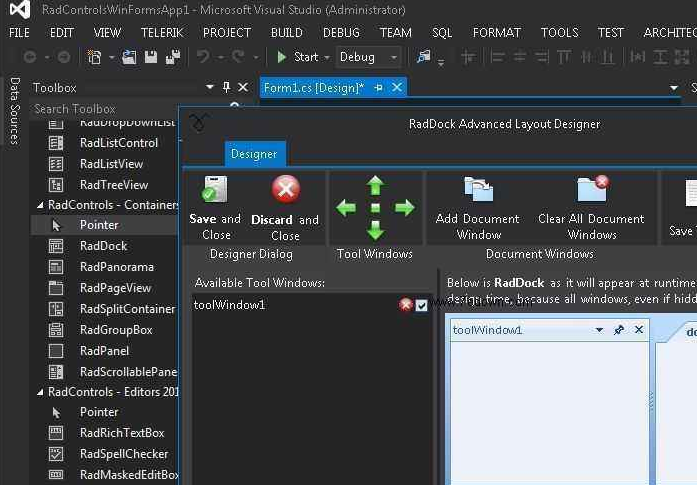Open the TELERIK menu
This screenshot has height=485, width=697.
click(x=161, y=33)
